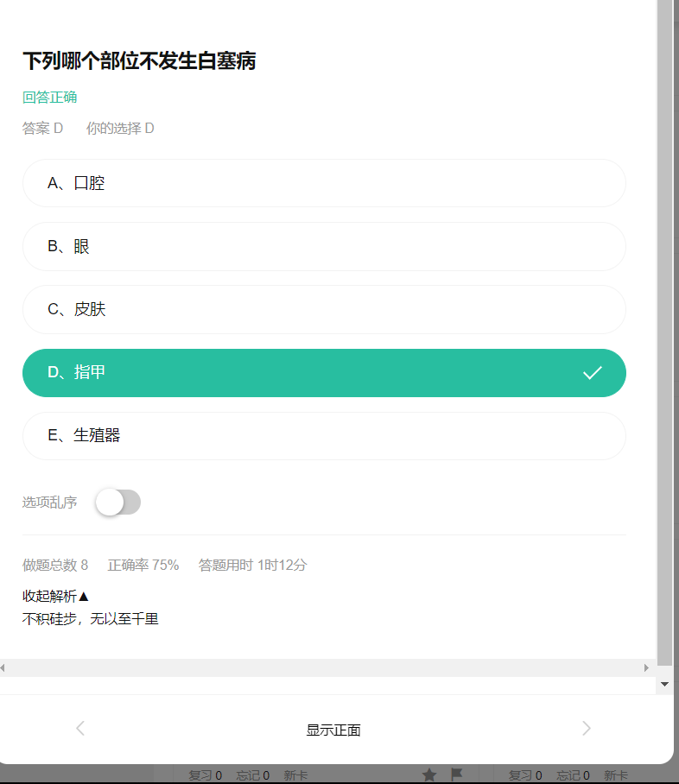
Task: Click the checkmark on option D
Action: point(592,373)
